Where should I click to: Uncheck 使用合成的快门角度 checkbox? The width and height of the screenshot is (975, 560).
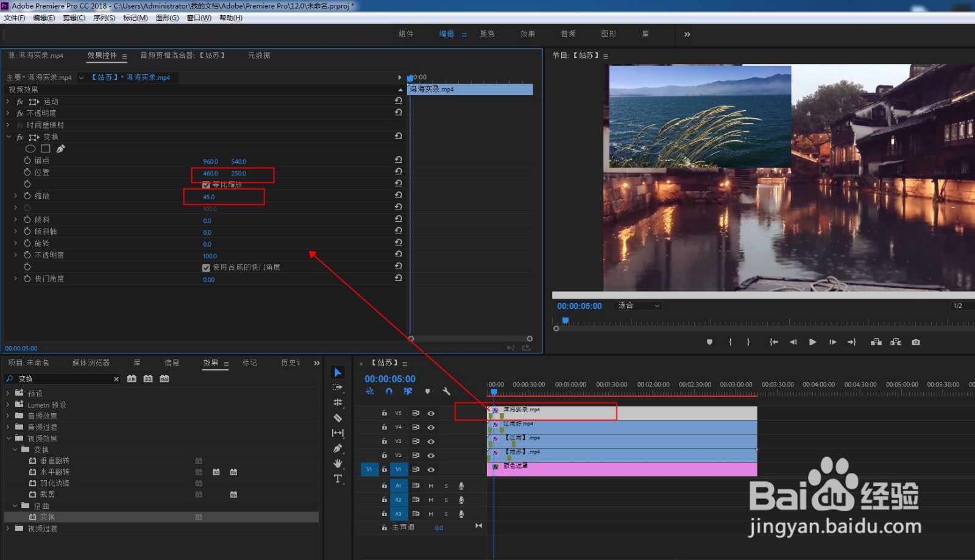206,268
